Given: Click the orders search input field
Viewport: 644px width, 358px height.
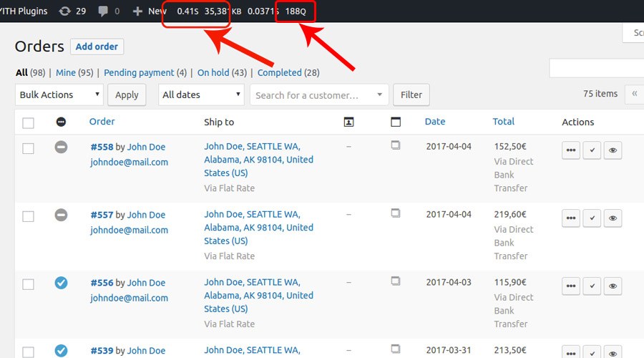Looking at the screenshot, I should tap(596, 68).
